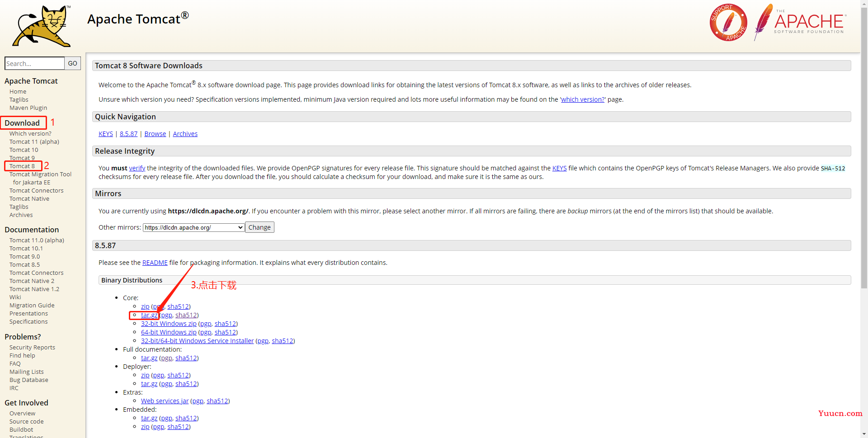Screen dimensions: 868x438
Task: Click Browse in Quick Navigation
Action: click(x=155, y=134)
